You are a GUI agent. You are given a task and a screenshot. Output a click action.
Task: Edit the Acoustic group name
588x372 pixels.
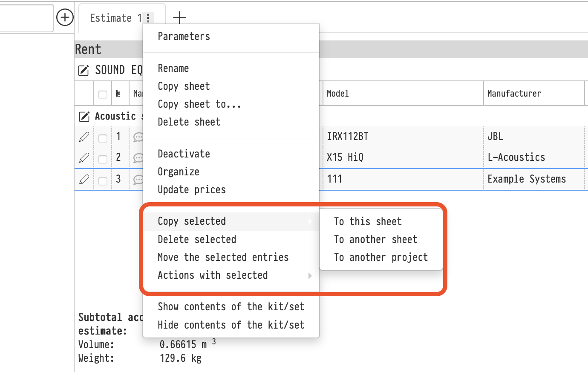[84, 116]
